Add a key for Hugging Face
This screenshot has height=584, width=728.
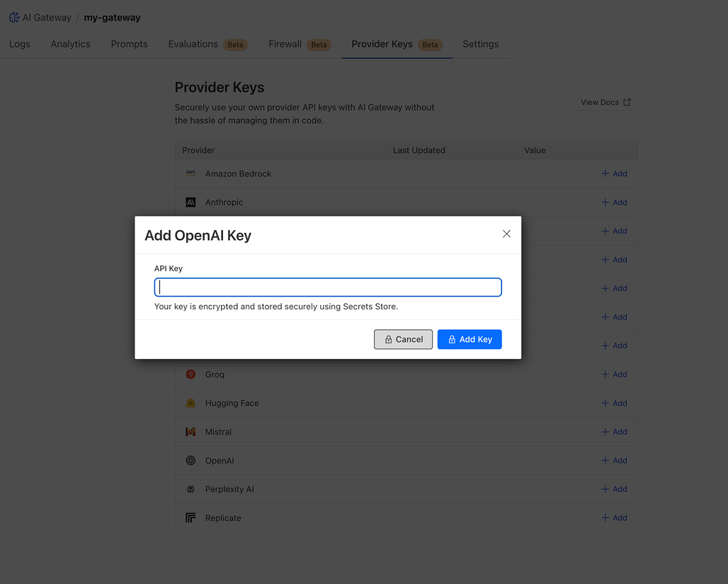coord(614,403)
